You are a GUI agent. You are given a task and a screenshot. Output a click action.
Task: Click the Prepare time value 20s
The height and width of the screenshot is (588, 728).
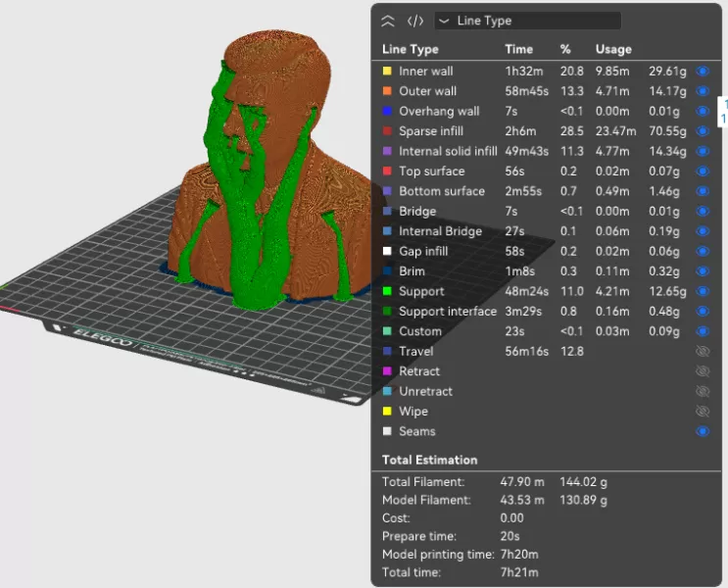[x=510, y=536]
